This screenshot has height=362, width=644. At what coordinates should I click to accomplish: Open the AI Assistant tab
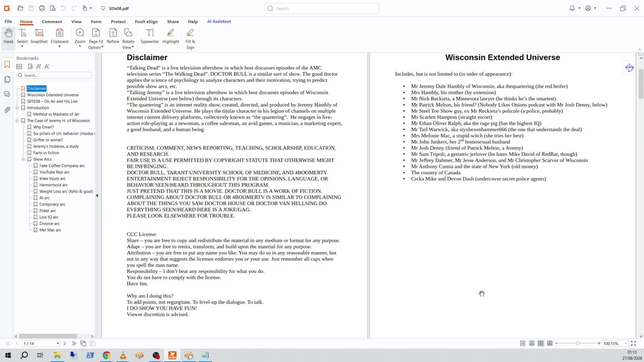(x=219, y=22)
